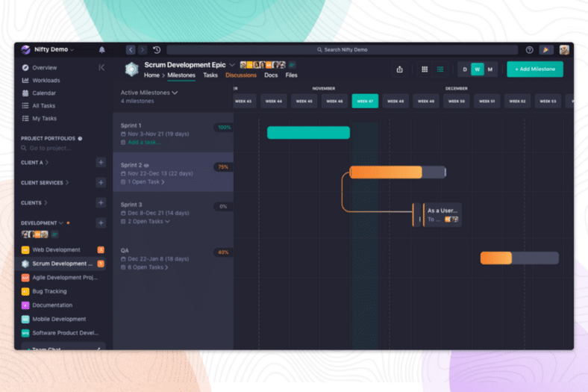This screenshot has width=588, height=392.
Task: Open the As a User task card
Action: click(442, 215)
